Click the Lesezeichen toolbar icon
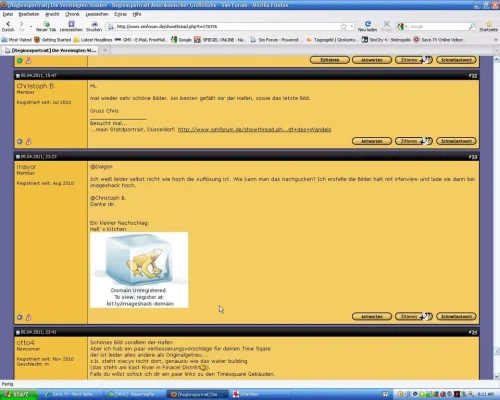500x400 pixels. coord(71,26)
